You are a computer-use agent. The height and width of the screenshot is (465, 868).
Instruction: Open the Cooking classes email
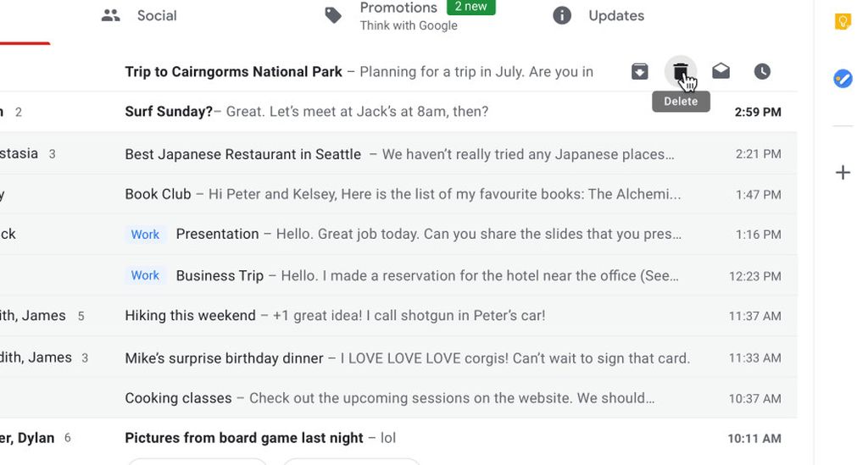tap(389, 398)
